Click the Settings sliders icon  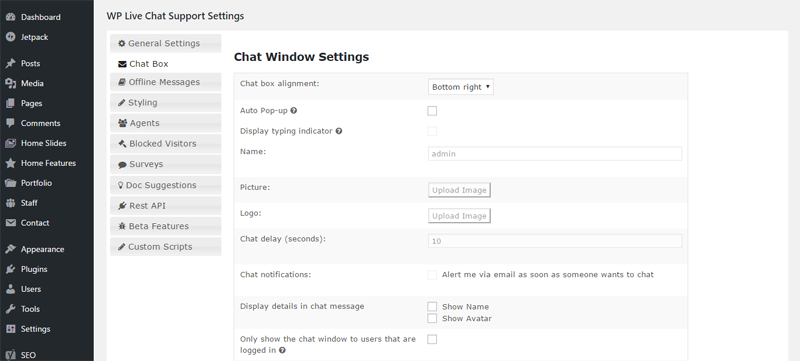coord(10,328)
